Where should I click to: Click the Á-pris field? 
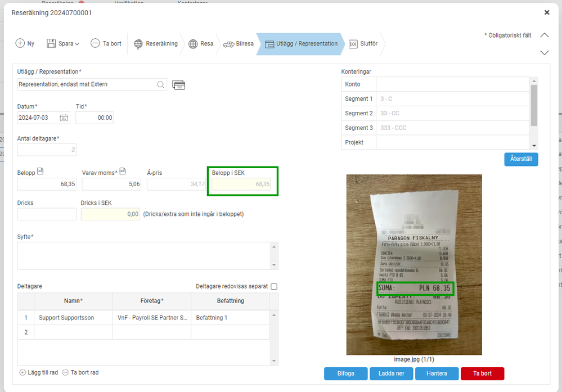tap(176, 184)
